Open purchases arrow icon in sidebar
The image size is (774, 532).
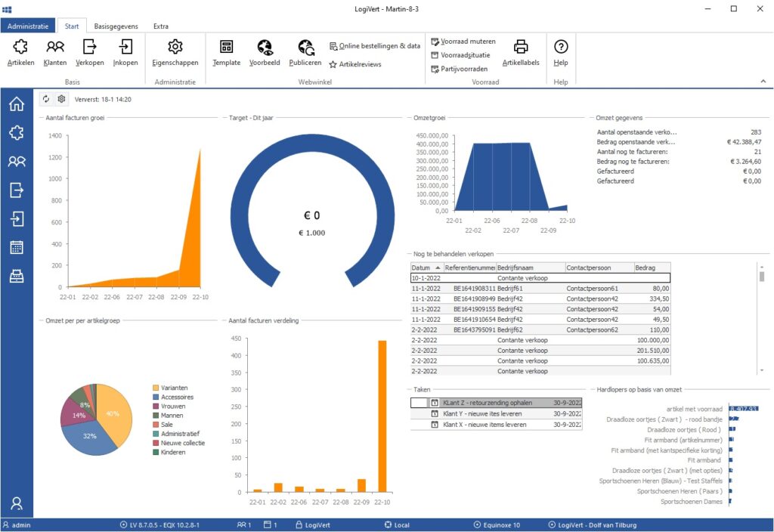click(x=17, y=218)
